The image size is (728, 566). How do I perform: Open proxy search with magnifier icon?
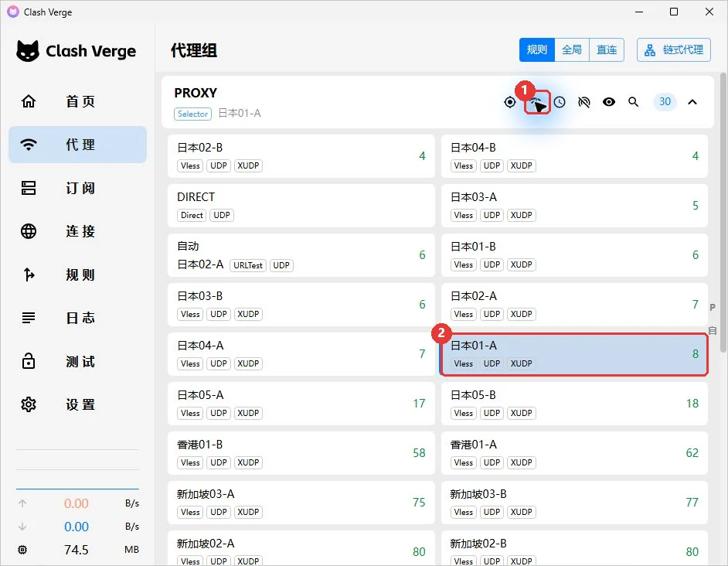point(633,102)
